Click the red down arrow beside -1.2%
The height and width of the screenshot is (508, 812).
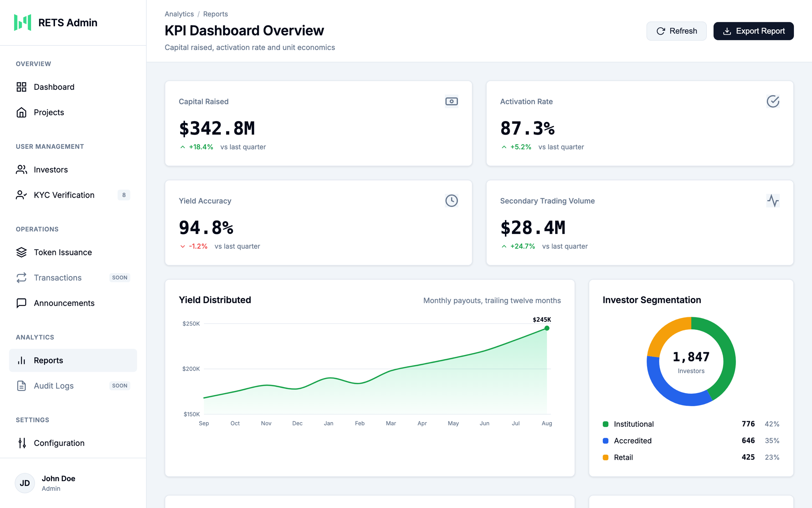coord(182,246)
